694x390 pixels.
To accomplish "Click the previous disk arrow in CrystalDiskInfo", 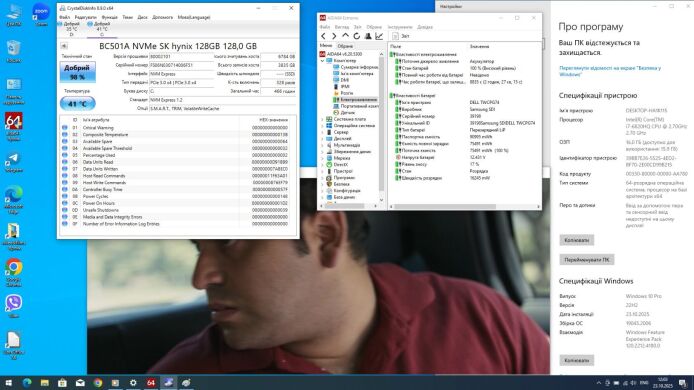I will click(x=64, y=46).
